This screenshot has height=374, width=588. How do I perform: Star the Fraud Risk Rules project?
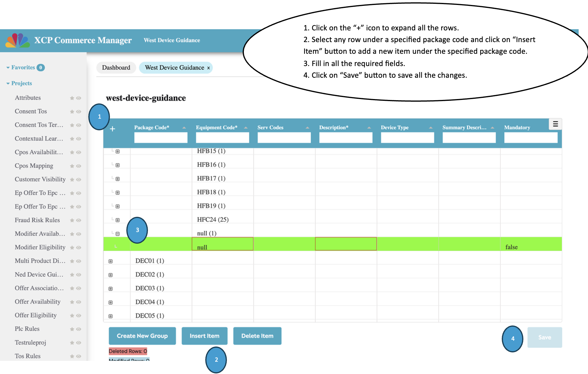click(x=72, y=220)
